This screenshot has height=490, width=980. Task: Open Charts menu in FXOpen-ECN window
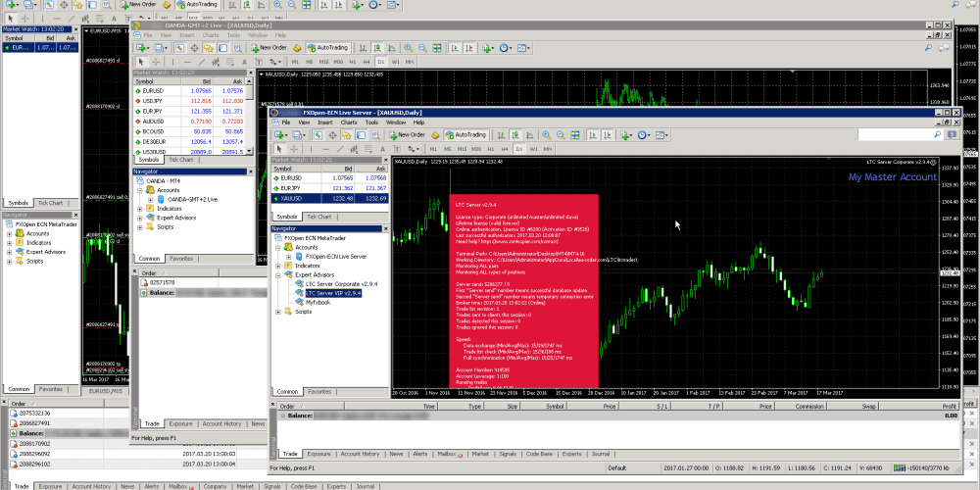(x=349, y=122)
